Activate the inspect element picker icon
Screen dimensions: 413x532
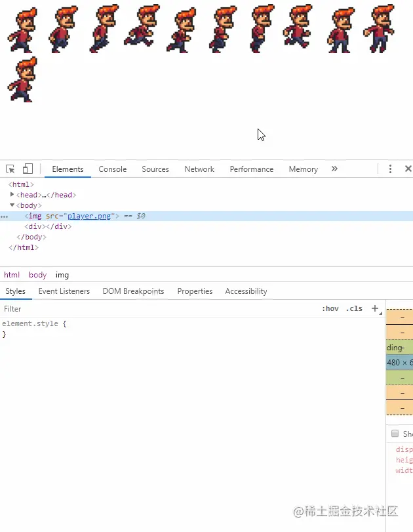coord(10,169)
